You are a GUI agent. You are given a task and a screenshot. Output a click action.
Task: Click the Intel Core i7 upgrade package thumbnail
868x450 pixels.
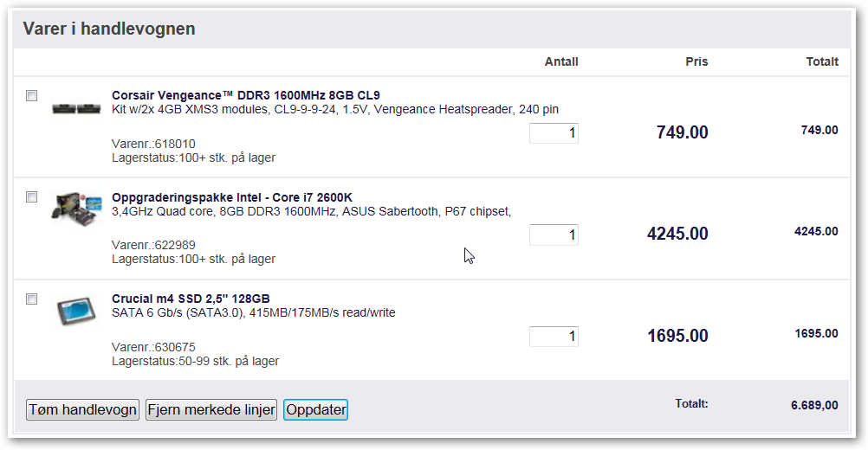76,209
